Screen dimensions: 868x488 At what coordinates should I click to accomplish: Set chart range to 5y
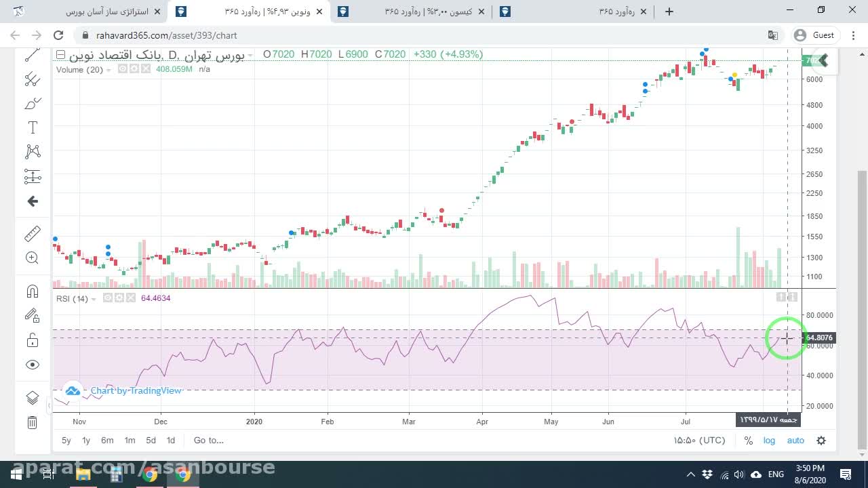coord(66,441)
